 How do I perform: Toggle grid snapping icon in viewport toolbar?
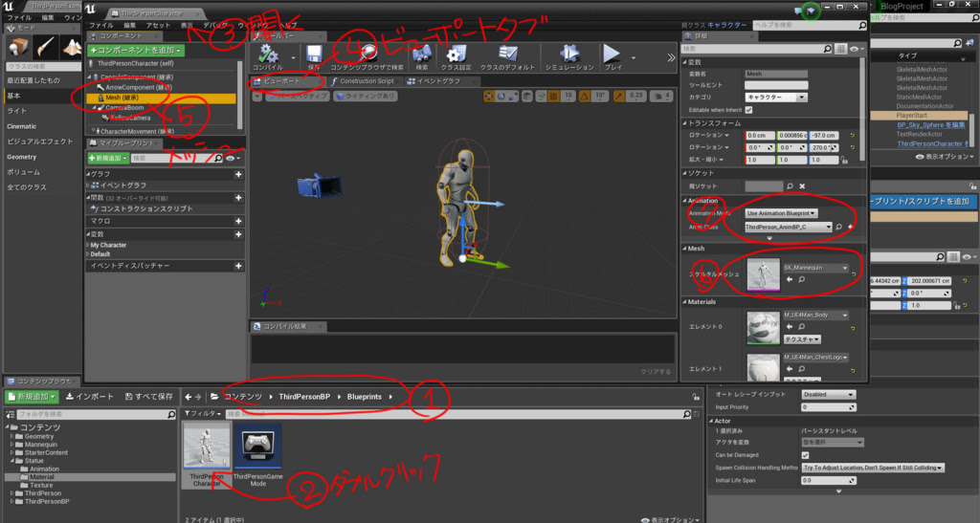[553, 97]
